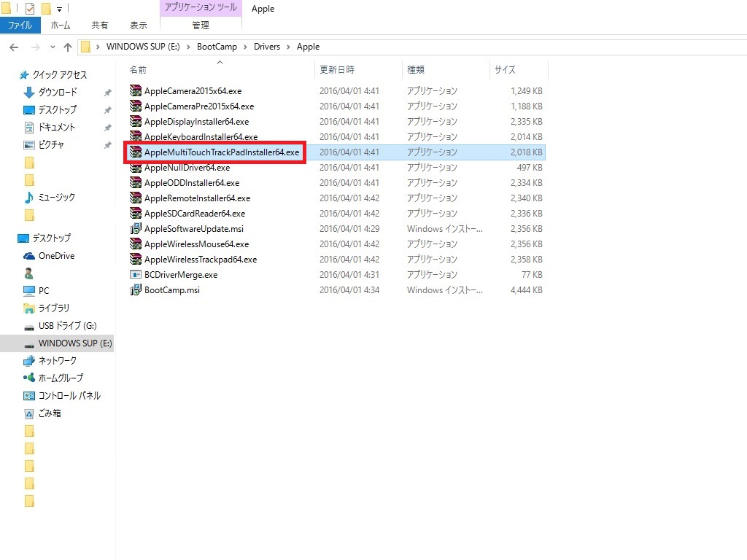Open ドキュメント in the navigation pane

click(x=57, y=127)
